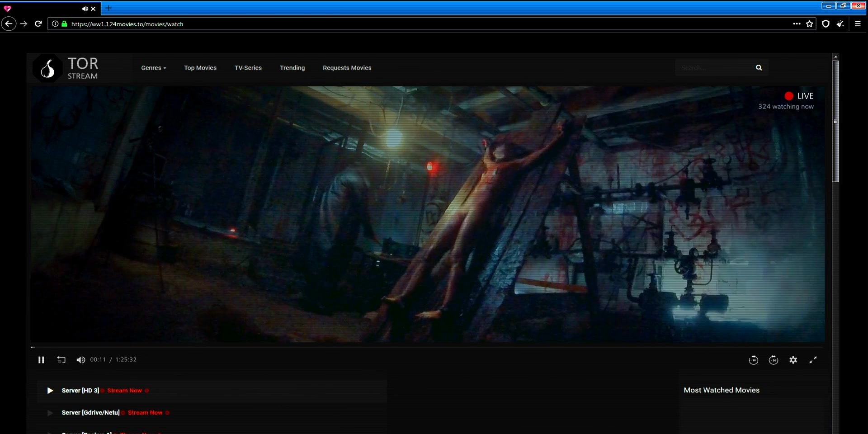Viewport: 868px width, 434px height.
Task: Toggle mute on the browser tab
Action: 85,9
